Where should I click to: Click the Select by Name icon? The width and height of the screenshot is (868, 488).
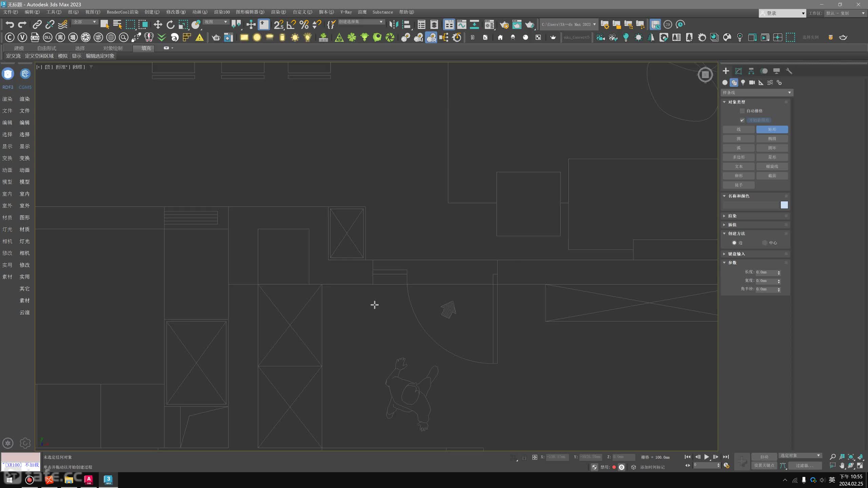[117, 24]
